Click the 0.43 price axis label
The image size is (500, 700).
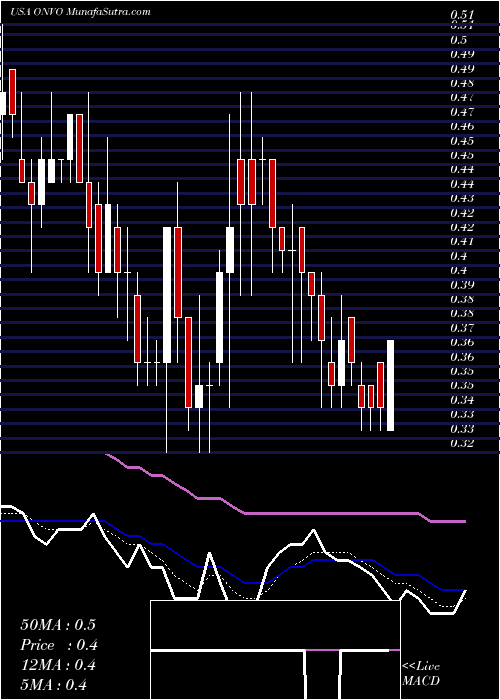[461, 198]
